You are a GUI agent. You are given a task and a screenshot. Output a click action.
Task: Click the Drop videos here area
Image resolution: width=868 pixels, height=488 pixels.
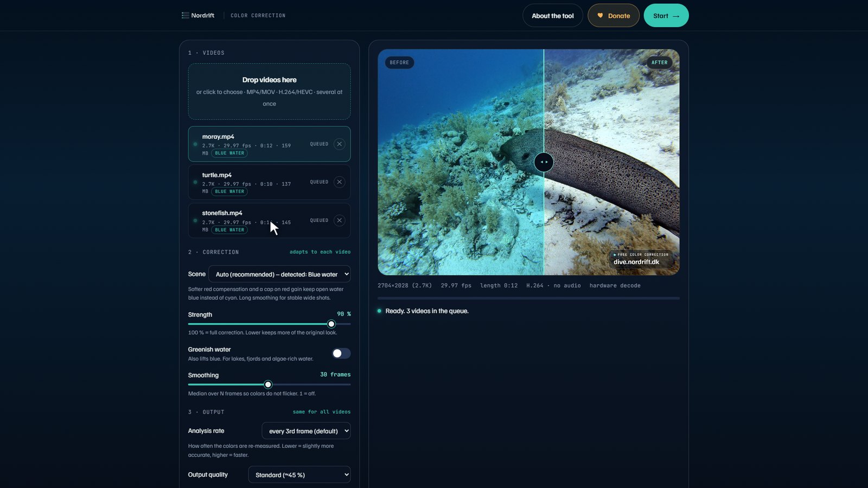tap(269, 92)
